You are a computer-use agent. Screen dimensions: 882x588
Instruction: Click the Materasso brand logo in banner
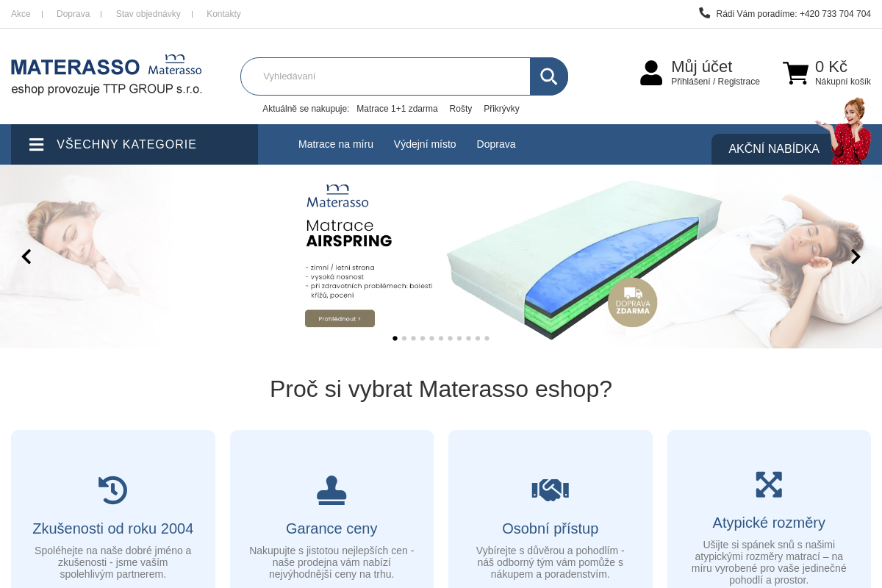click(x=337, y=196)
